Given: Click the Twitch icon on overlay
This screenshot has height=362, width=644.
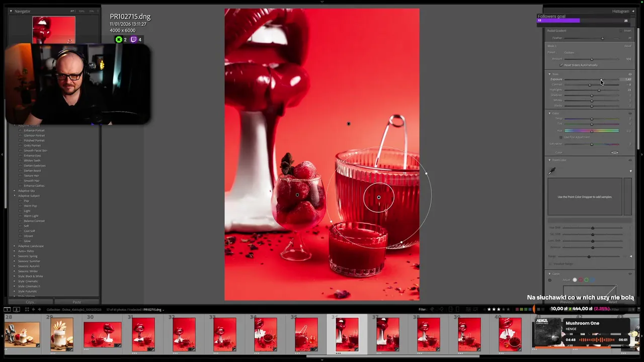Looking at the screenshot, I should [133, 39].
